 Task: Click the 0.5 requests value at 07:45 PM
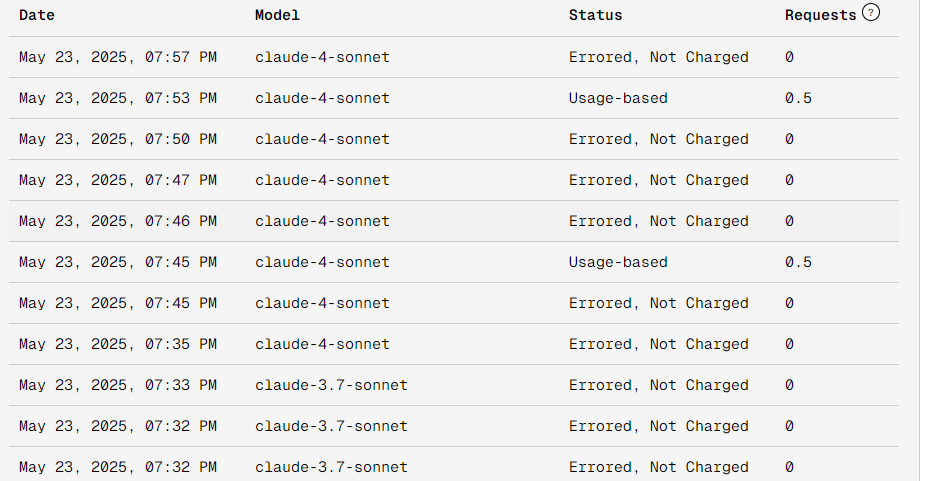pos(798,262)
